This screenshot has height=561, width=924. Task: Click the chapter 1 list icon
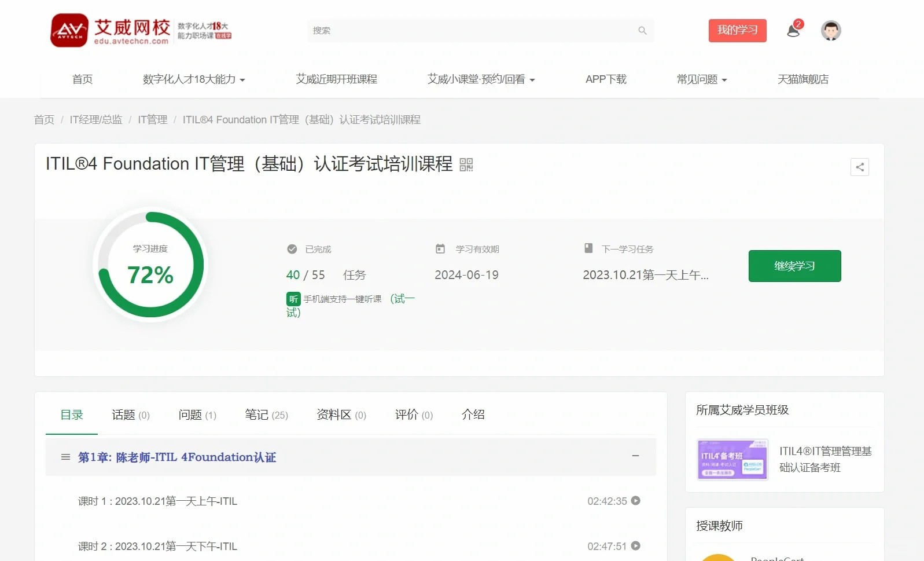coord(66,457)
